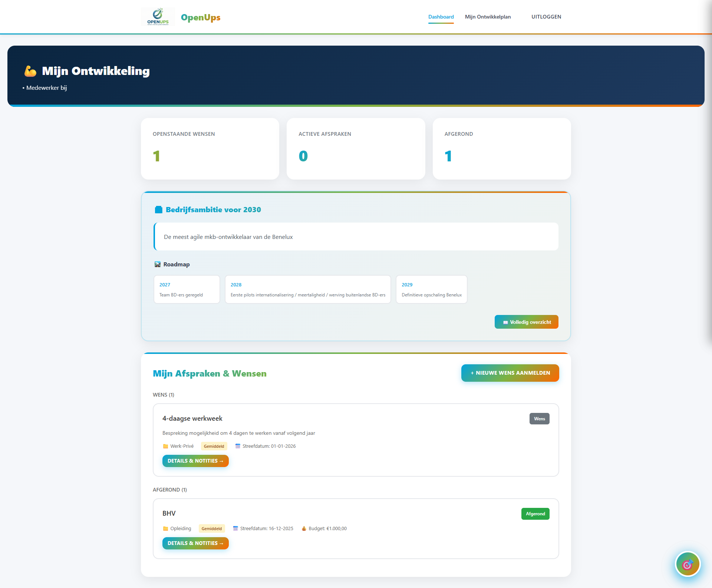Image resolution: width=712 pixels, height=588 pixels.
Task: Click the calendar icon near Streefdatum 01-01-2026
Action: pyautogui.click(x=238, y=446)
